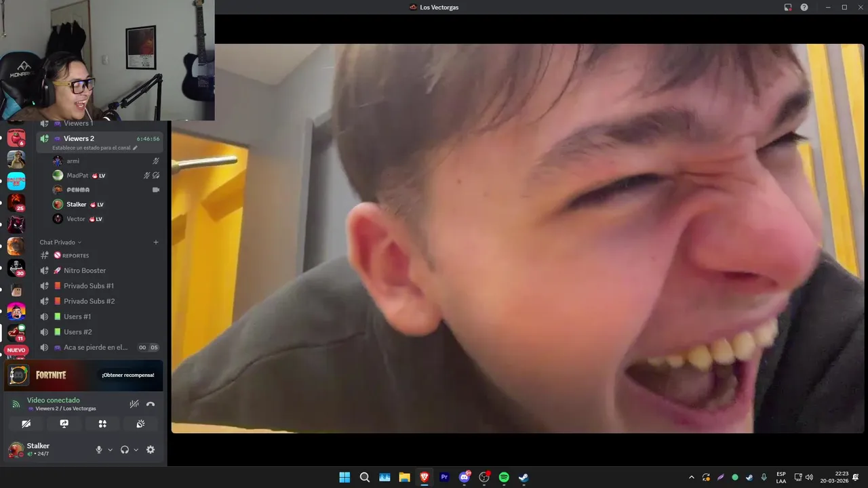The width and height of the screenshot is (868, 488).
Task: Open Windows Start menu
Action: 344,477
